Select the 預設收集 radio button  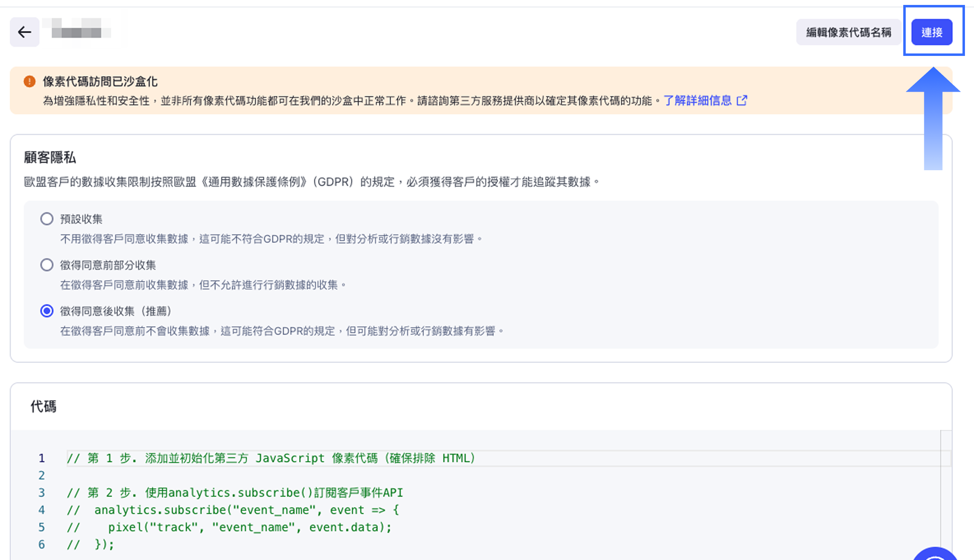47,219
